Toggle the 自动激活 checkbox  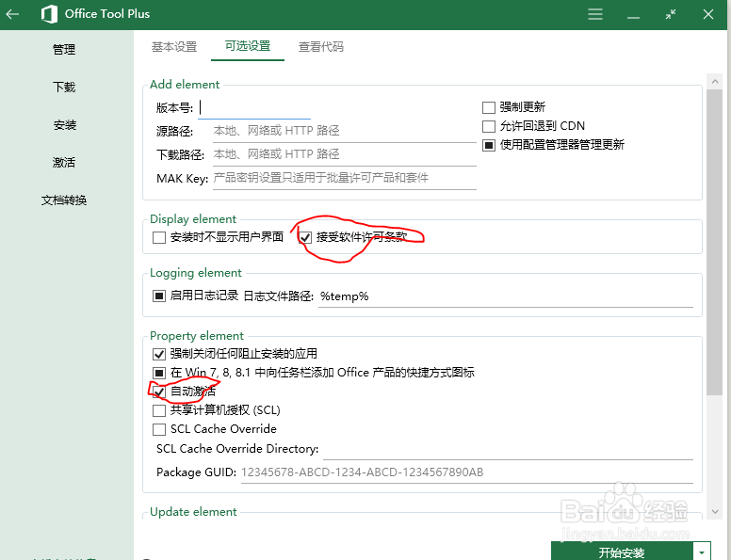click(159, 392)
